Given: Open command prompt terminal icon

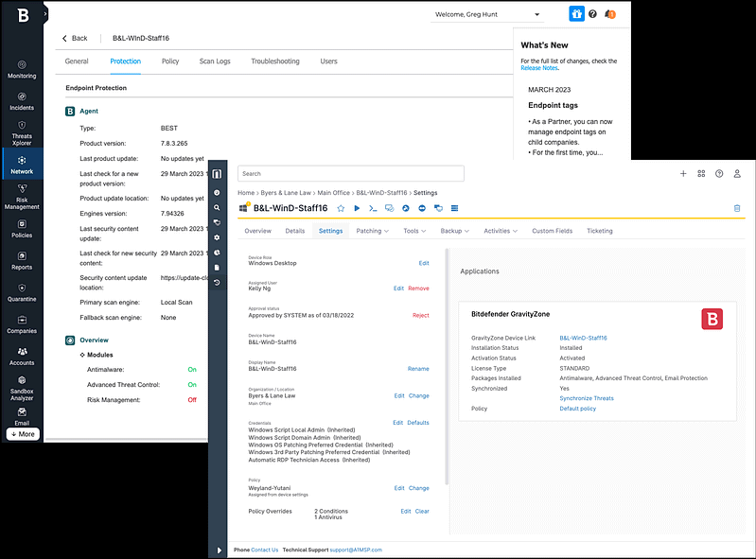Looking at the screenshot, I should point(373,208).
